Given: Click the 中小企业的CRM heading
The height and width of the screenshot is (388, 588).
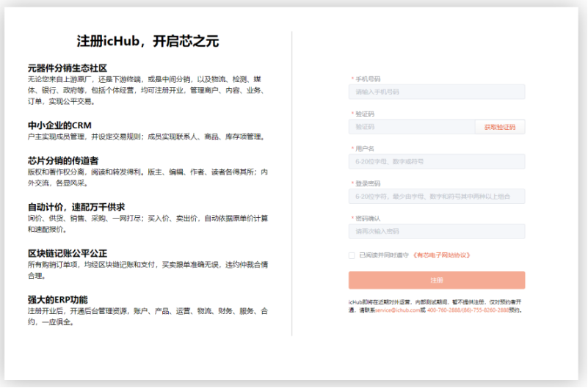Looking at the screenshot, I should point(59,125).
